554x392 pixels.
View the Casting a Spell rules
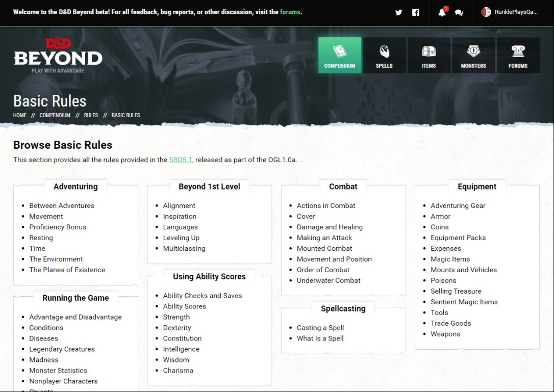tap(320, 328)
